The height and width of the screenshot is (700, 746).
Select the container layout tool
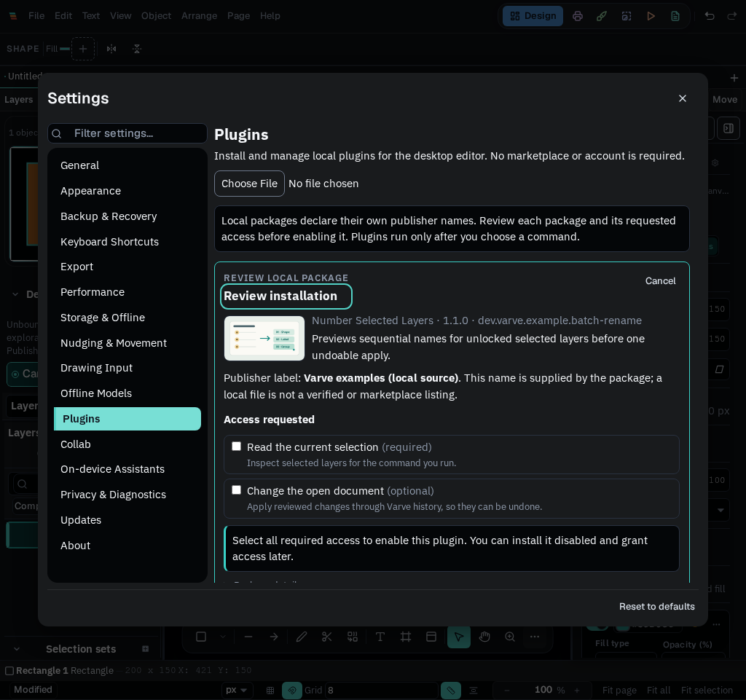[x=431, y=637]
